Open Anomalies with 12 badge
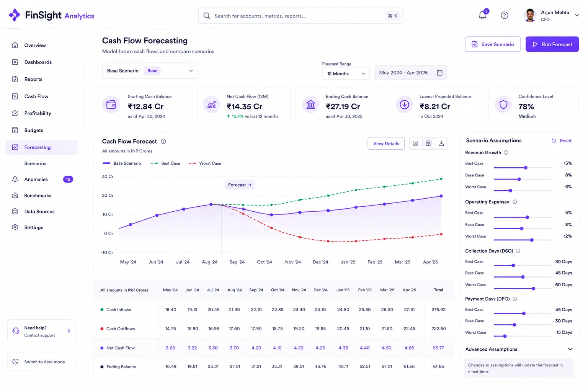588x392 pixels. (41, 179)
